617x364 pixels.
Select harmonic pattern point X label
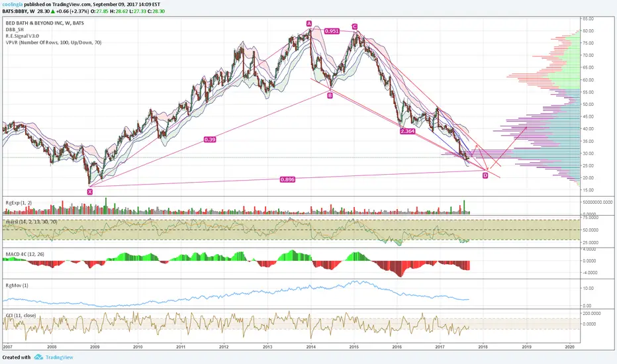(x=90, y=192)
